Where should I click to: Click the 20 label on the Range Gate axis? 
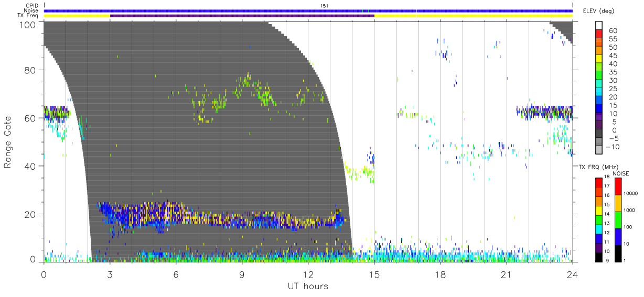30,214
